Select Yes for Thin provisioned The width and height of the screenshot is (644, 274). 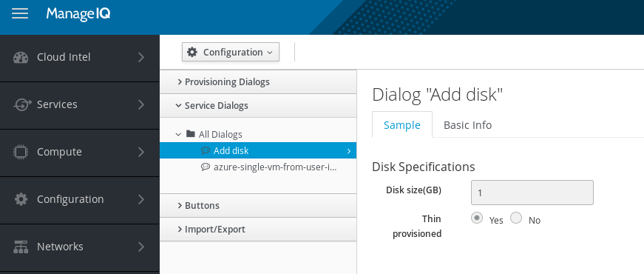[476, 218]
